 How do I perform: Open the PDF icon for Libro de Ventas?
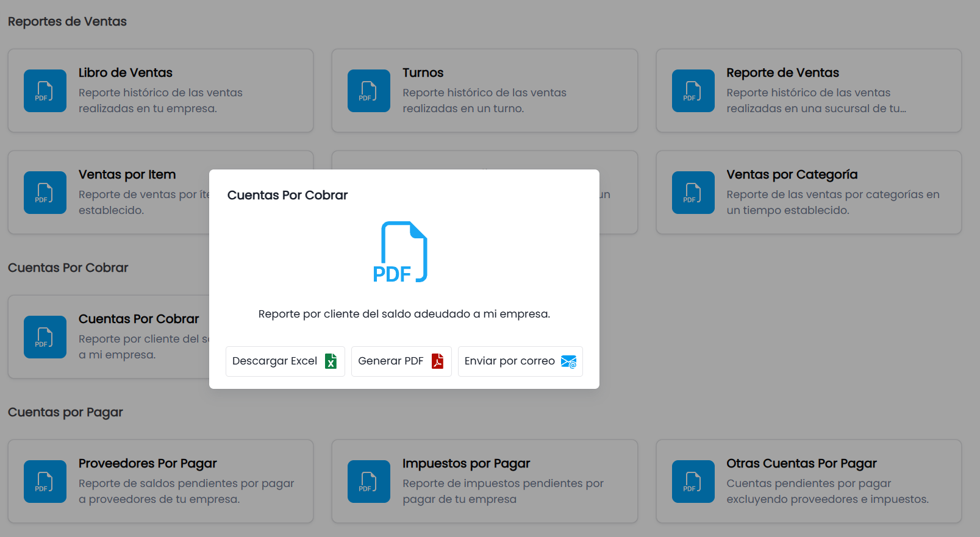(45, 91)
